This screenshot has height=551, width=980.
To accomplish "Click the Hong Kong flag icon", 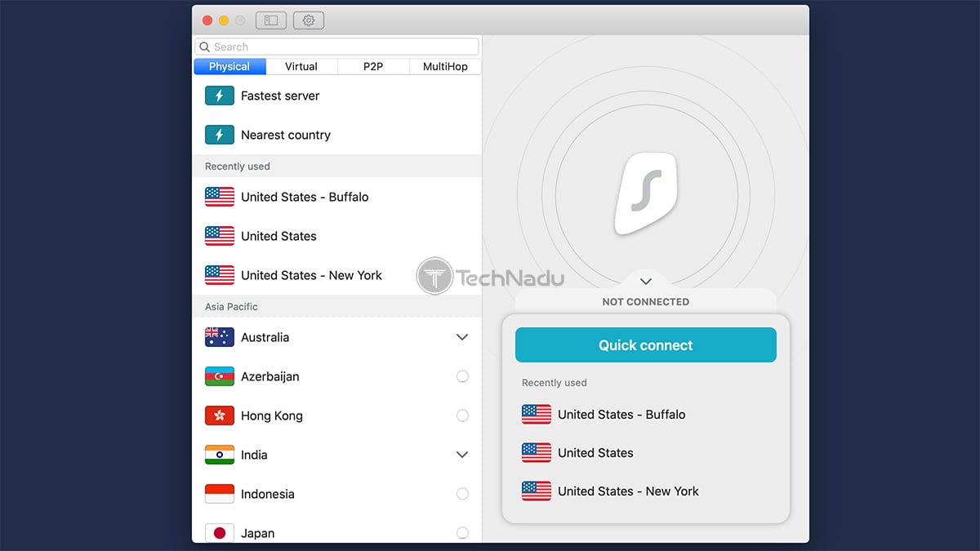I will tap(220, 415).
